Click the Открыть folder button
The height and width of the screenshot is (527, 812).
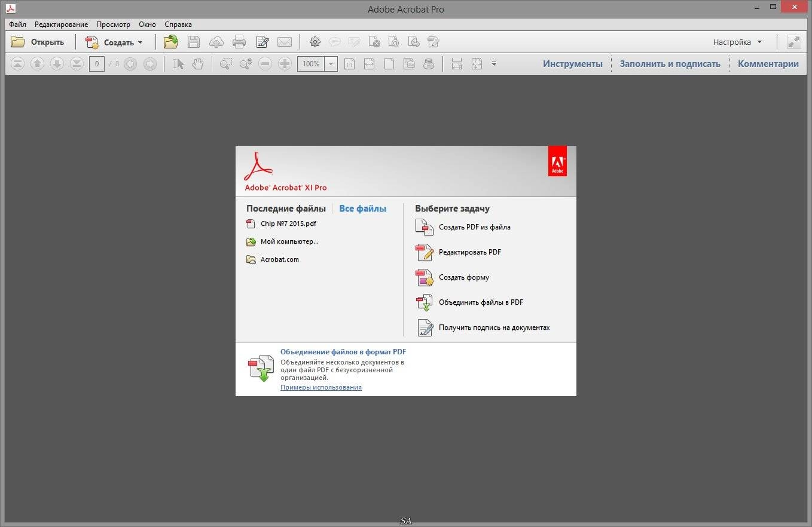[38, 42]
